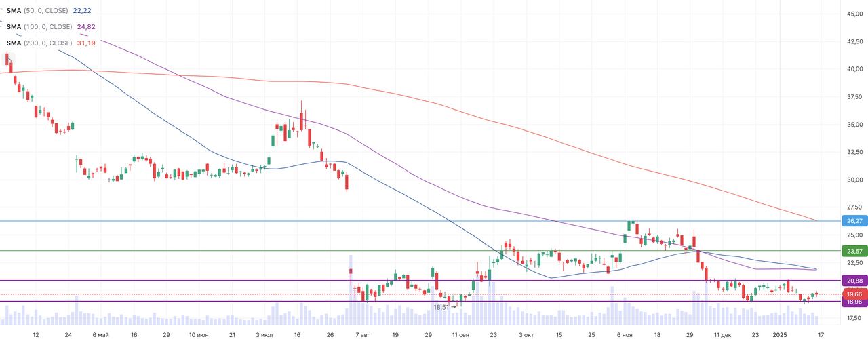Select the SMA 100 indicator legend
This screenshot has width=868, height=339.
[x=39, y=27]
